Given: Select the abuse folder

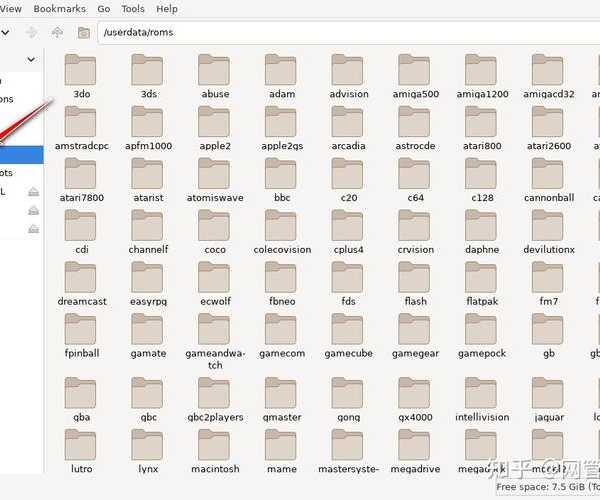Looking at the screenshot, I should coord(215,77).
